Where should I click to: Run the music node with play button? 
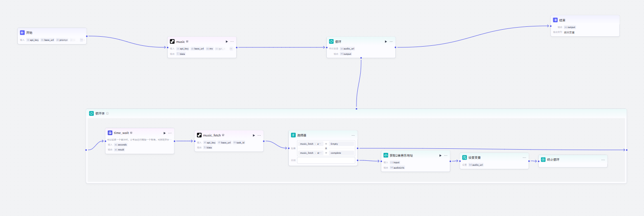[226, 42]
